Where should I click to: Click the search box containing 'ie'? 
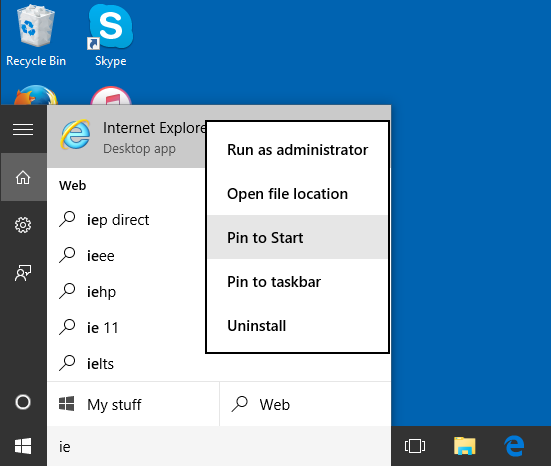coord(219,446)
